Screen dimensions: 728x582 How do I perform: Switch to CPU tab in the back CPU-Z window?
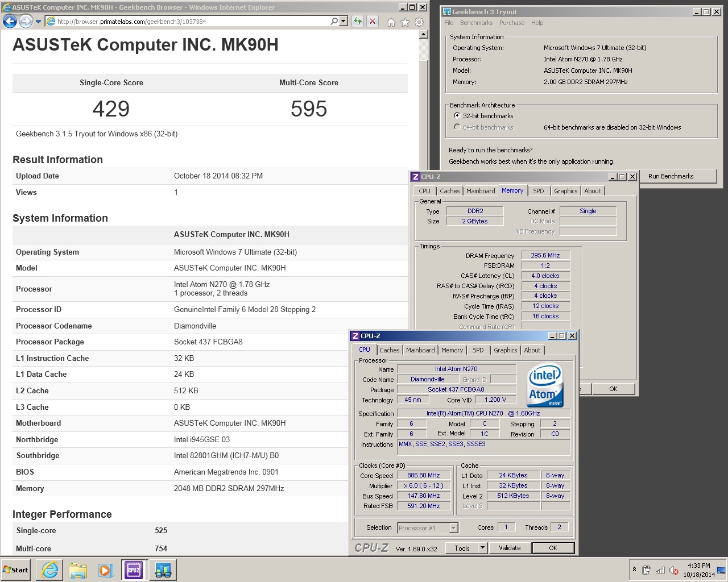click(424, 191)
